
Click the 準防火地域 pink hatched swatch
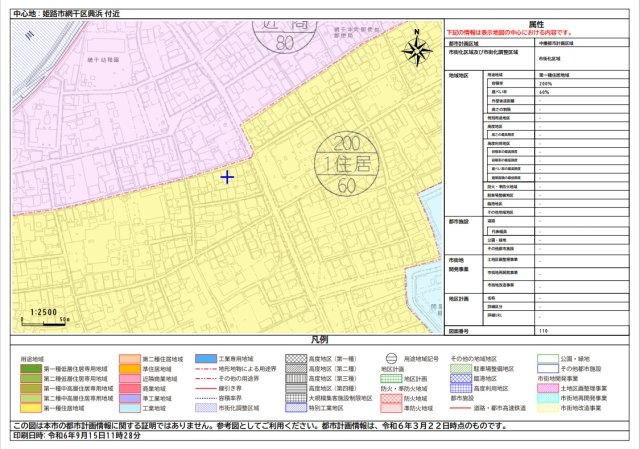click(x=391, y=408)
